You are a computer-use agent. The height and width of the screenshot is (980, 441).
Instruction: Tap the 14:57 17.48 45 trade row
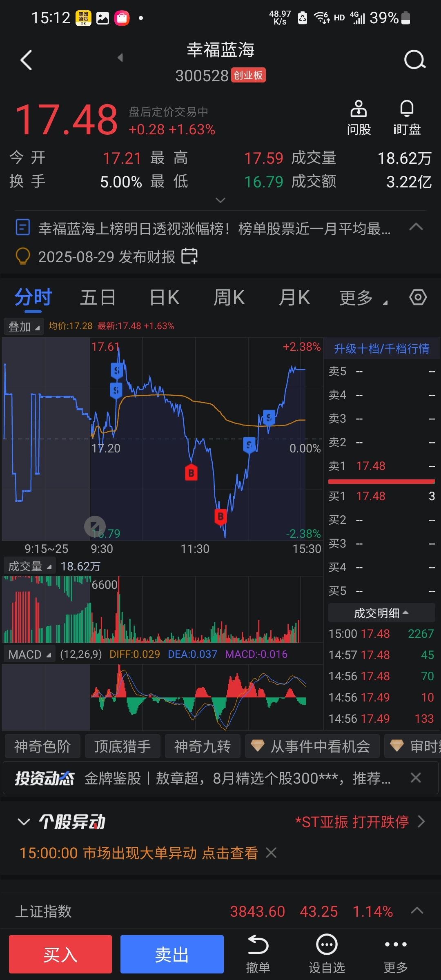[x=381, y=655]
